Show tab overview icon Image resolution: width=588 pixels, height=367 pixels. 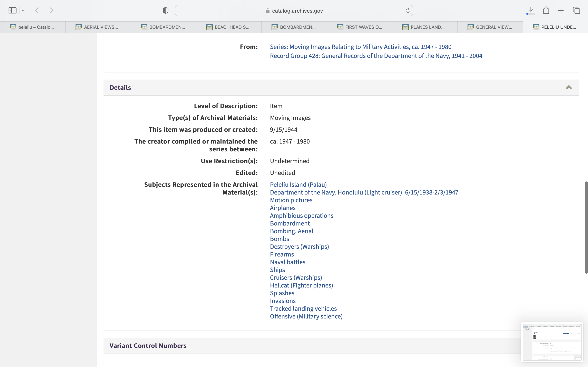coord(576,10)
